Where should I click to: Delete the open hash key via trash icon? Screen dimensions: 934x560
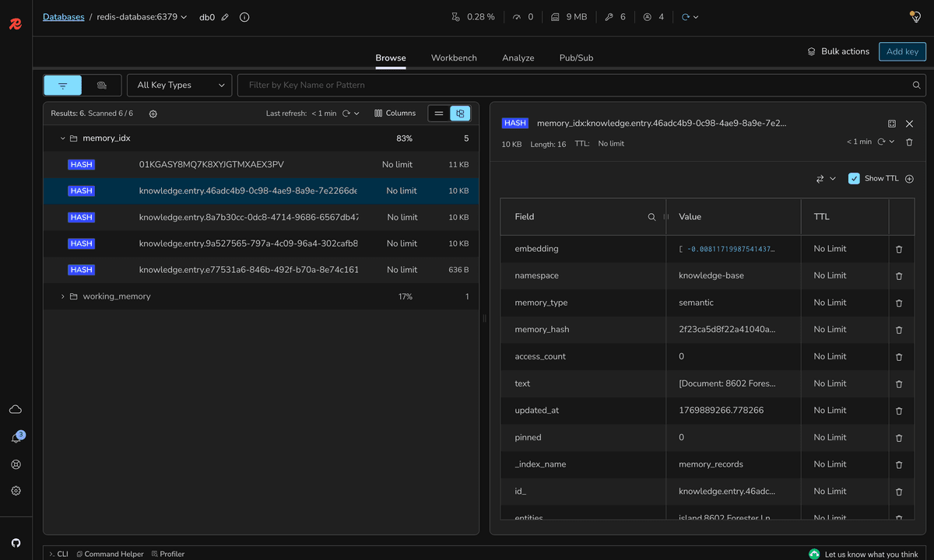[909, 142]
